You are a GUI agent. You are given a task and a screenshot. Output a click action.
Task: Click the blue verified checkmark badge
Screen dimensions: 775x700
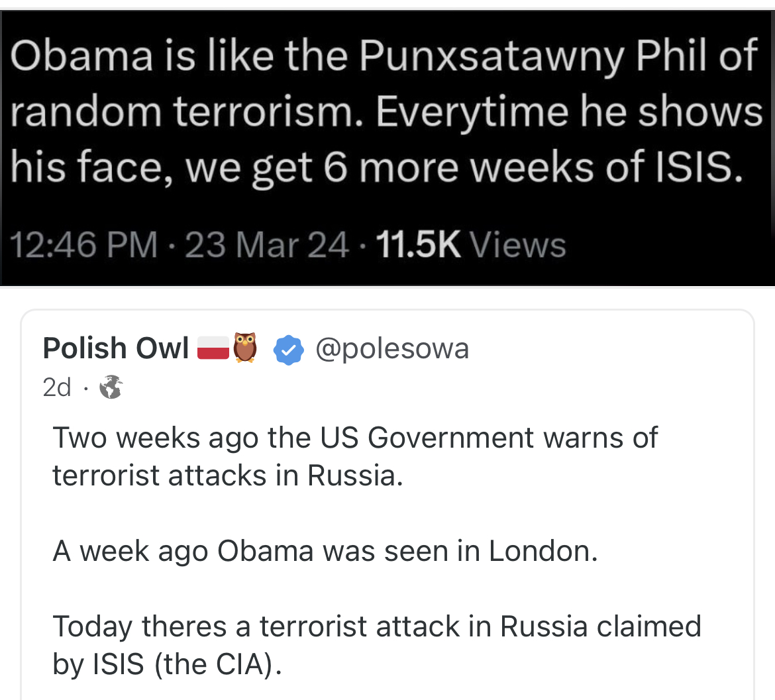289,350
